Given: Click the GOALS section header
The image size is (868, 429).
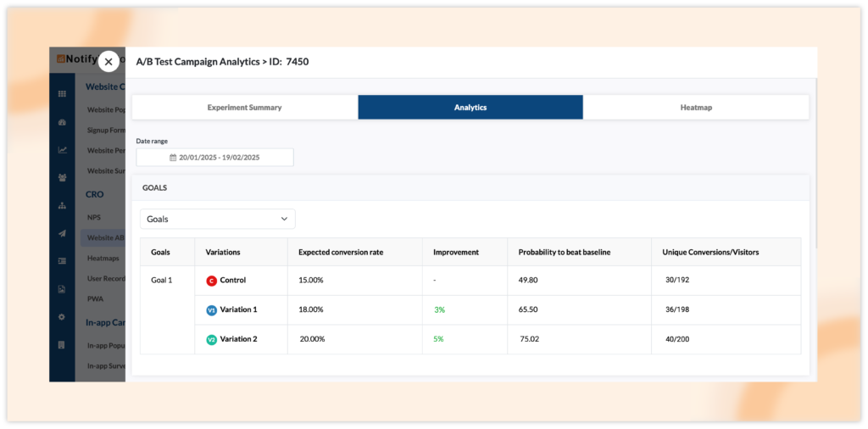Looking at the screenshot, I should coord(154,187).
